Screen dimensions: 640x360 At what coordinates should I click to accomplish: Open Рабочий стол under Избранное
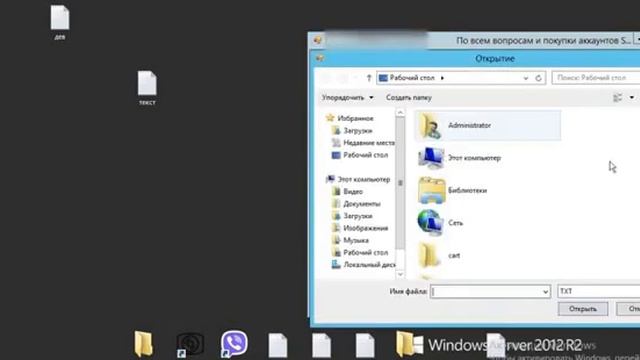coord(360,155)
